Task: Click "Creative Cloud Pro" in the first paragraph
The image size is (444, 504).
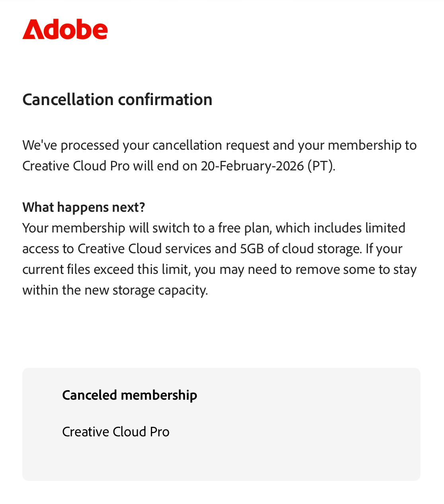Action: (x=76, y=166)
